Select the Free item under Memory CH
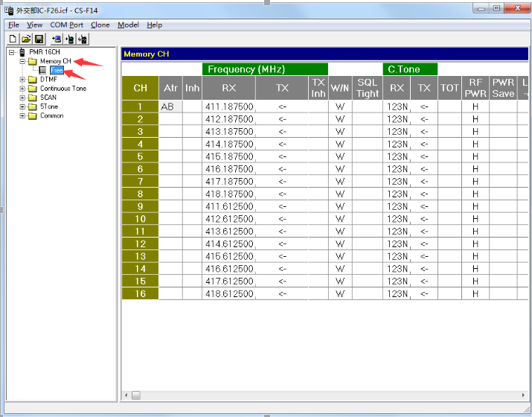 point(57,71)
